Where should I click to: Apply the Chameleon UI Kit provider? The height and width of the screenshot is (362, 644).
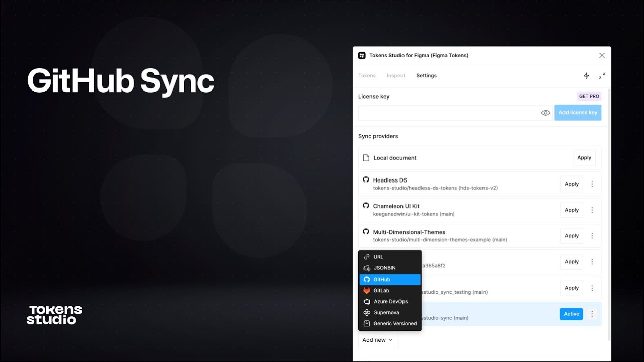(572, 210)
